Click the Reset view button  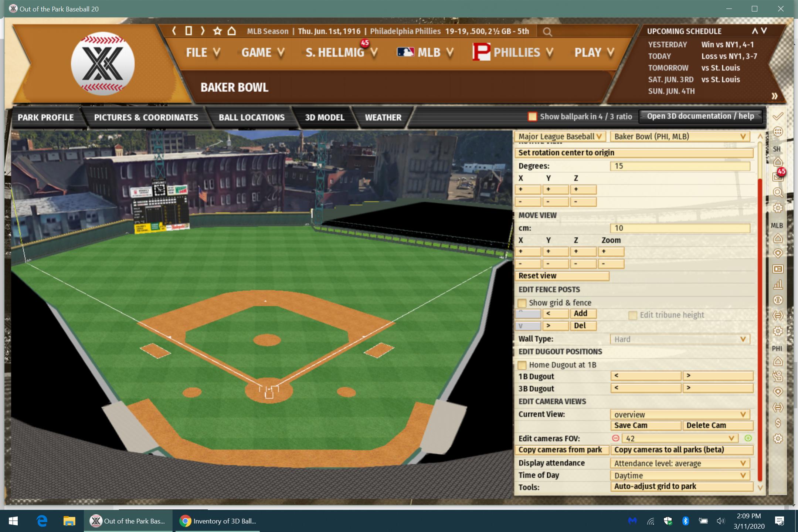point(562,276)
